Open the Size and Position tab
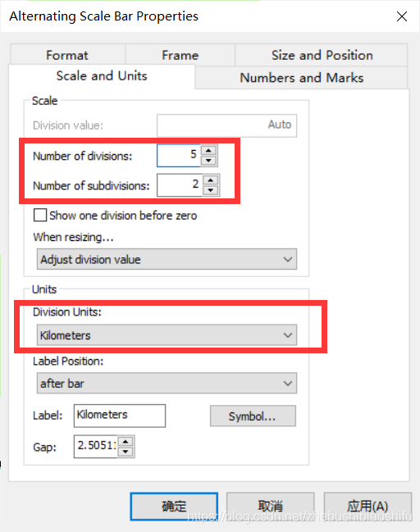420x532 pixels. click(x=322, y=55)
